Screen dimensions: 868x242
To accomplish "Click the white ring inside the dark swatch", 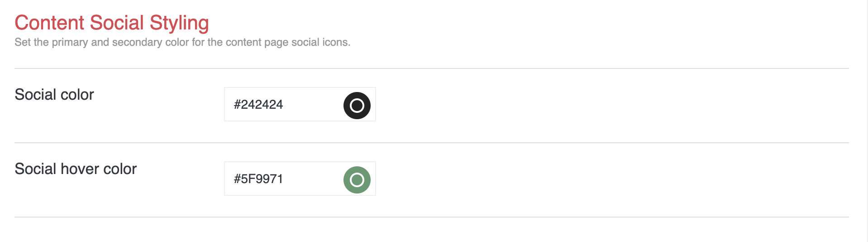I will point(357,101).
